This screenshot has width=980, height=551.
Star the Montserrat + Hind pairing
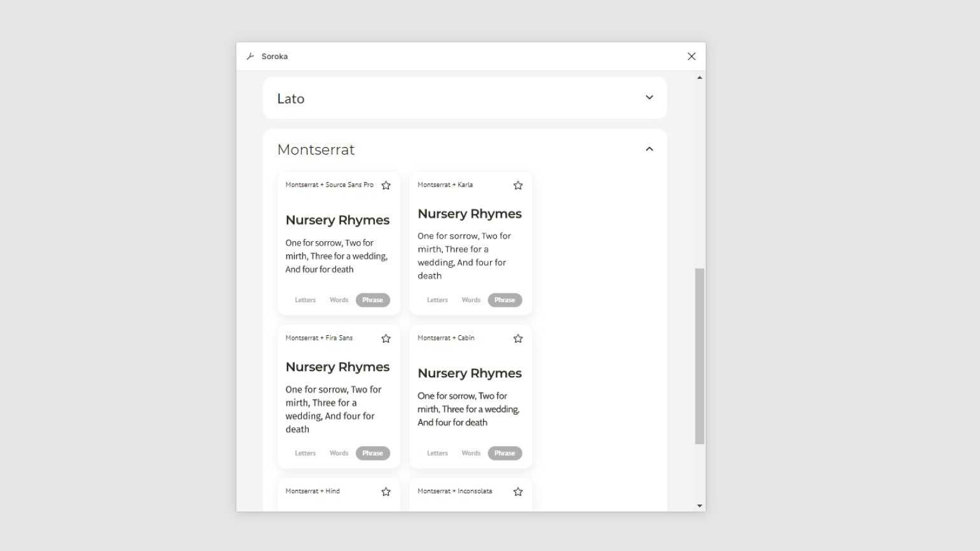click(x=386, y=492)
